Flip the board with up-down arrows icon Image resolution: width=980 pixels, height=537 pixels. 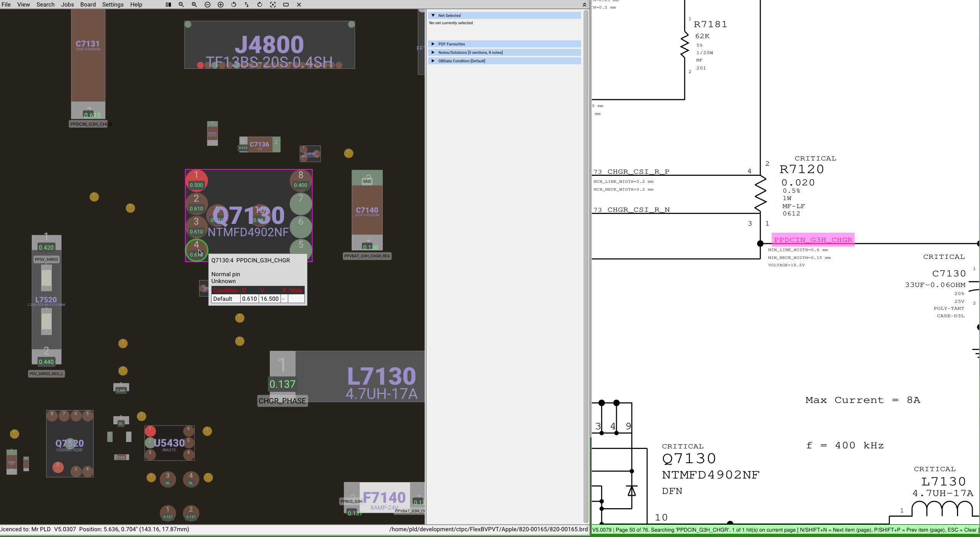(247, 5)
